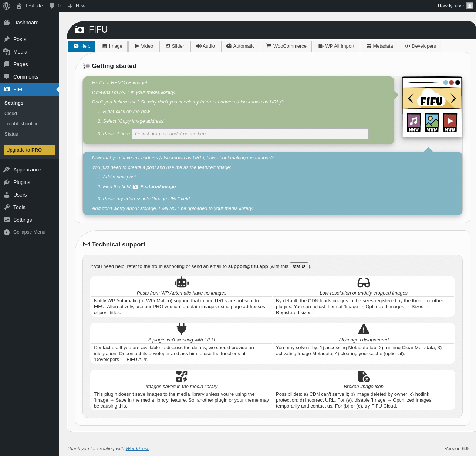Click the user avatar next to Howdy

point(470,6)
